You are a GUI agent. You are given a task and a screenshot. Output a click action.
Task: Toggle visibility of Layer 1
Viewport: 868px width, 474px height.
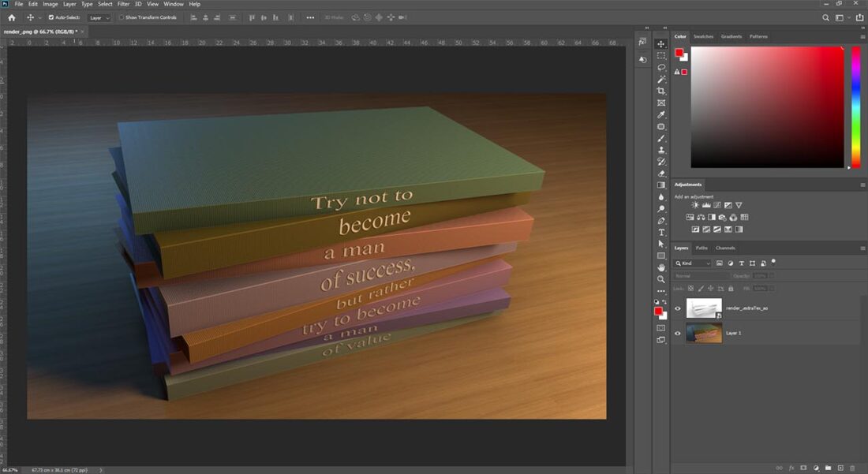coord(677,333)
